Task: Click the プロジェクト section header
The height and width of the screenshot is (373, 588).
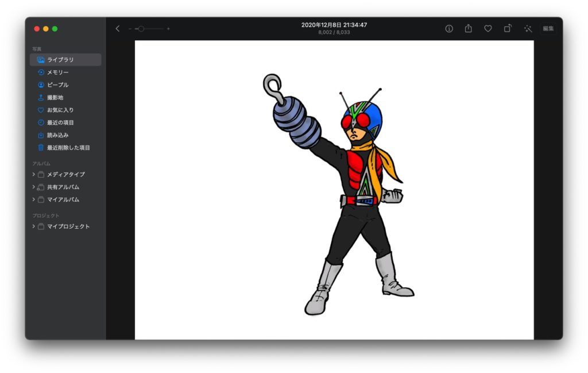Action: (x=46, y=216)
